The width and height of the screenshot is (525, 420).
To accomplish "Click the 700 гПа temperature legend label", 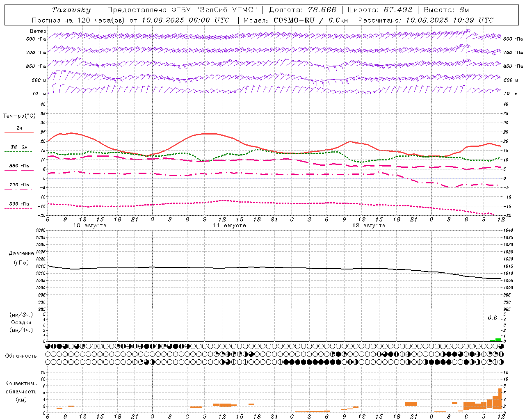I will click(19, 185).
